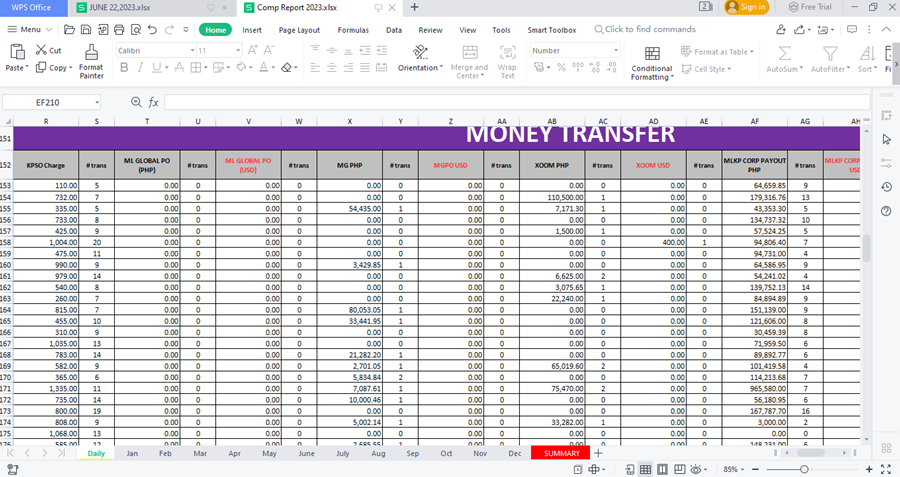The image size is (900, 477).
Task: Toggle italic formatting
Action: (x=139, y=68)
